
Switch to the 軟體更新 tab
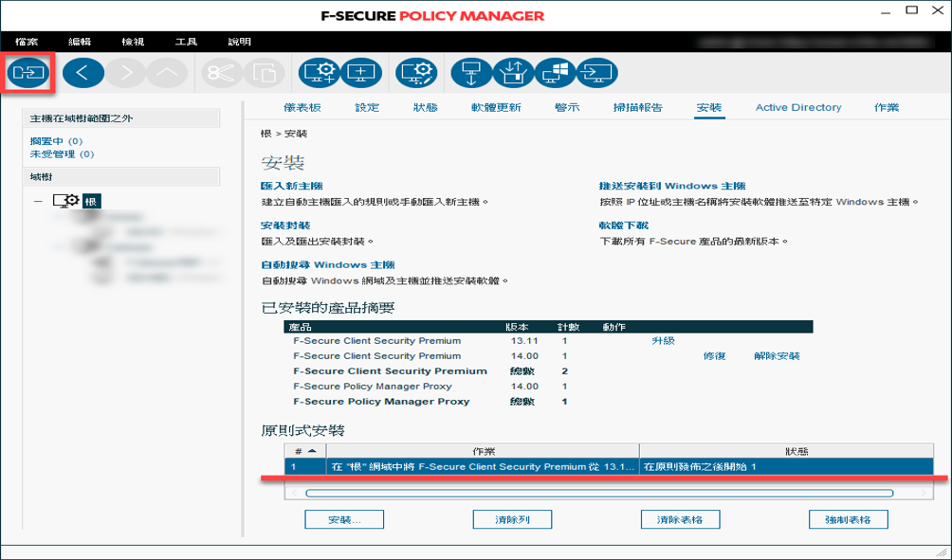pos(496,108)
